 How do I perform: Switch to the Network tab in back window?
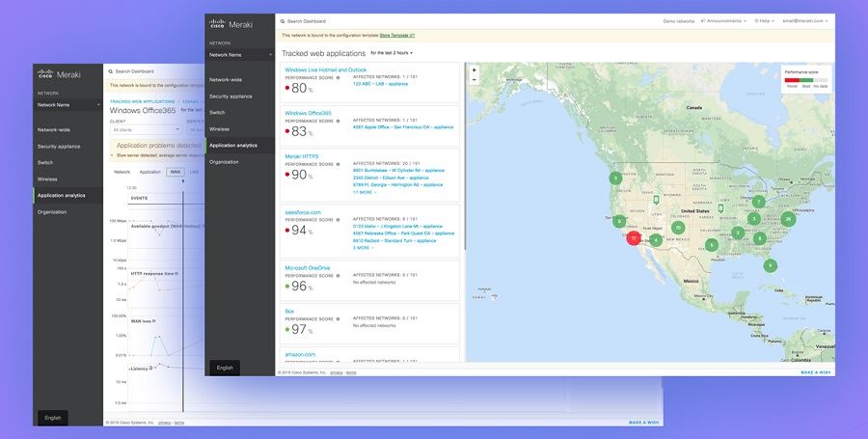(x=122, y=172)
